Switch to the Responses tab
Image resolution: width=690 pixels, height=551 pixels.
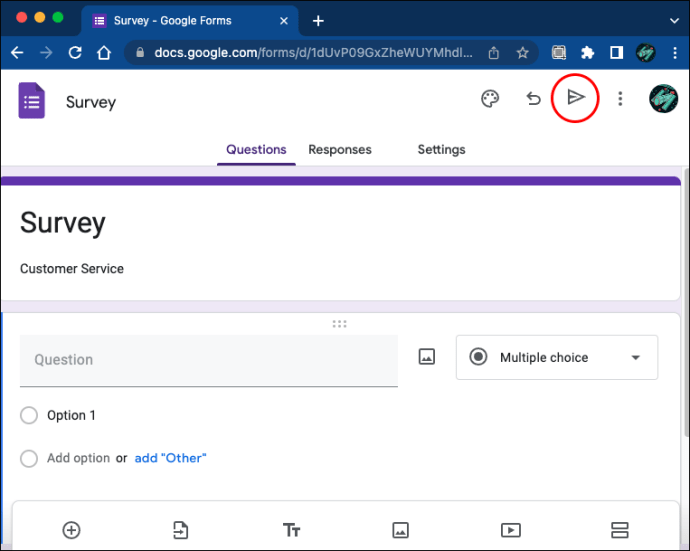point(339,150)
